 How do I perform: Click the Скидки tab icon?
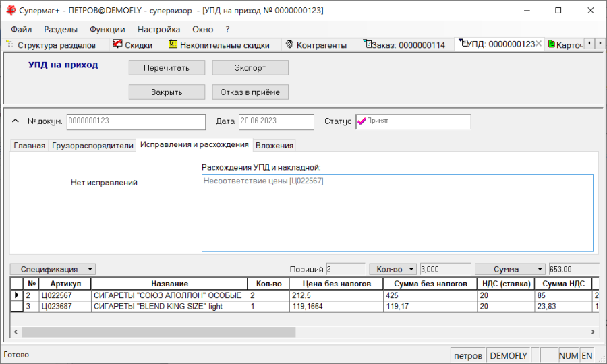pyautogui.click(x=117, y=44)
